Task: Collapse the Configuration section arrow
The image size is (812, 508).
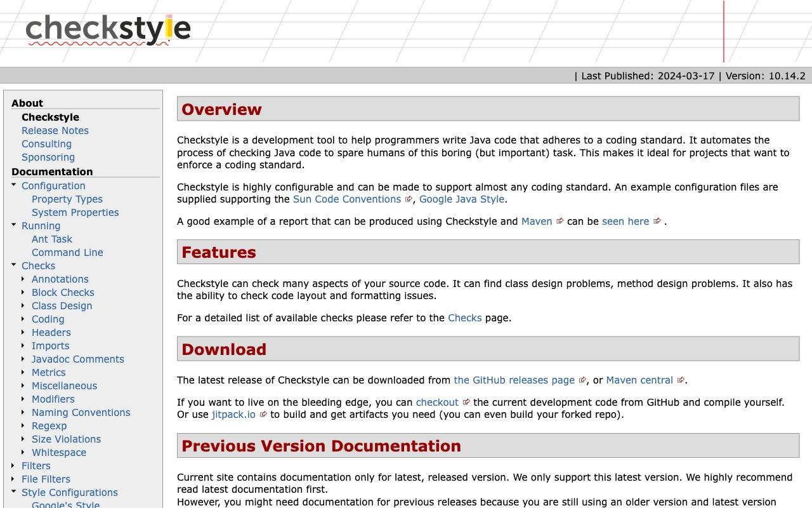Action: pos(13,185)
